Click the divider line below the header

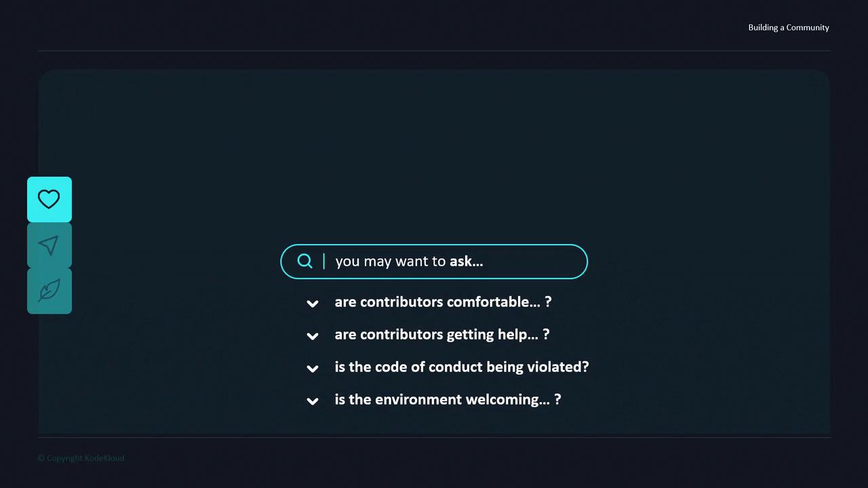[x=434, y=51]
